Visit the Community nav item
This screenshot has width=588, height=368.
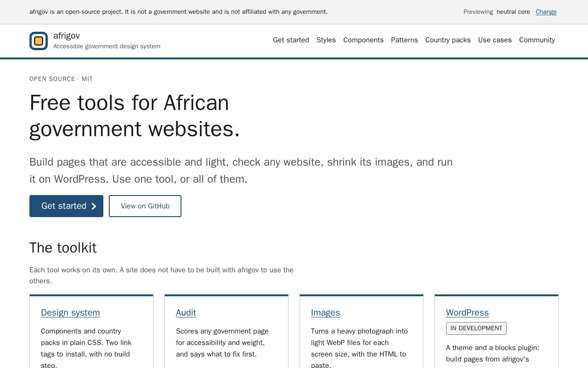click(x=537, y=40)
